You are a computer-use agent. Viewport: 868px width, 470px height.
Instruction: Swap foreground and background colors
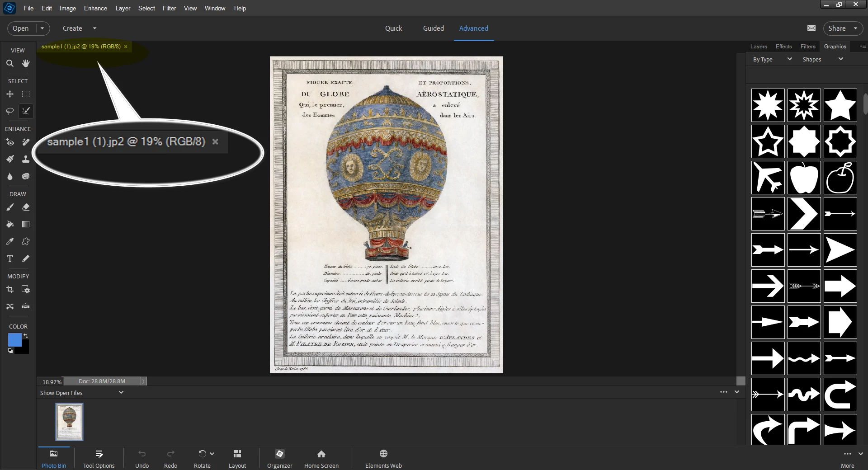tap(26, 336)
